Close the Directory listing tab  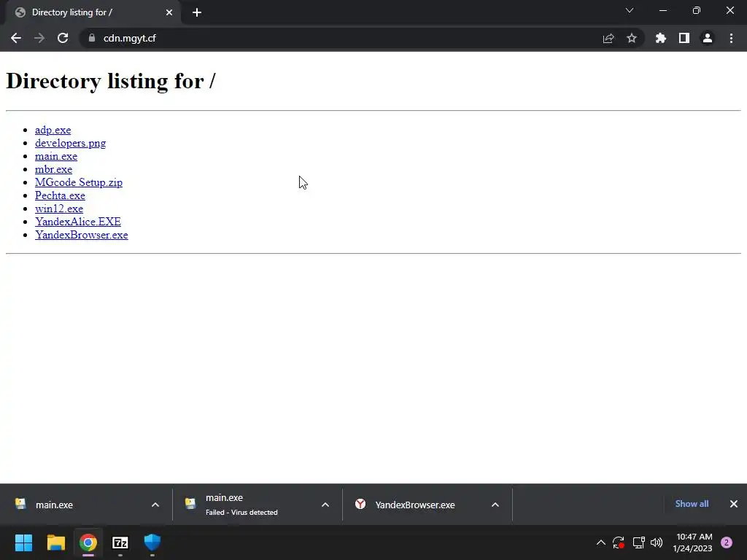169,12
